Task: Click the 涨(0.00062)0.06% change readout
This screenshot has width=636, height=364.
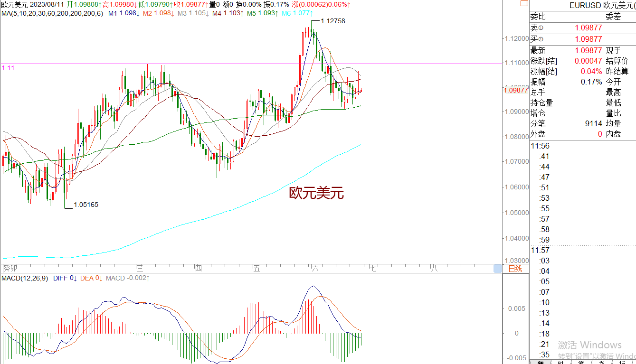Action: click(322, 5)
